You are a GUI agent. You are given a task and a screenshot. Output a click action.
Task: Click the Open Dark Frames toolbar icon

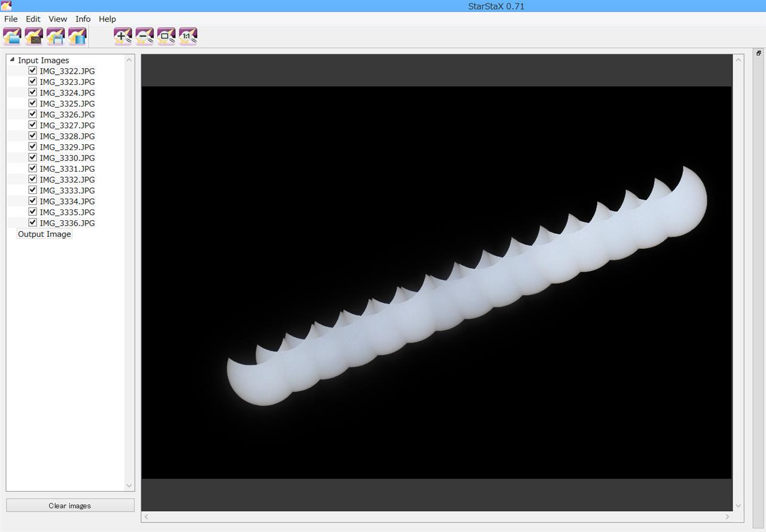(34, 37)
